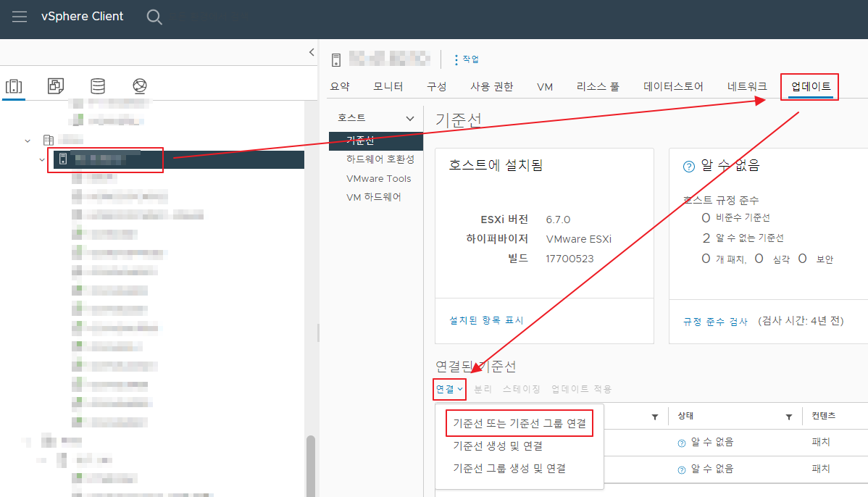868x497 pixels.
Task: Switch to the VM tab
Action: (x=545, y=87)
